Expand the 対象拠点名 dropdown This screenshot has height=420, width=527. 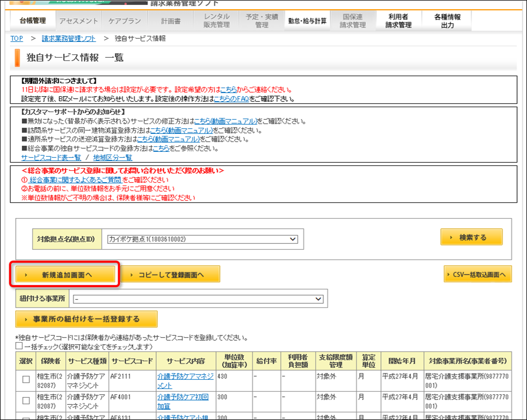[x=203, y=239]
